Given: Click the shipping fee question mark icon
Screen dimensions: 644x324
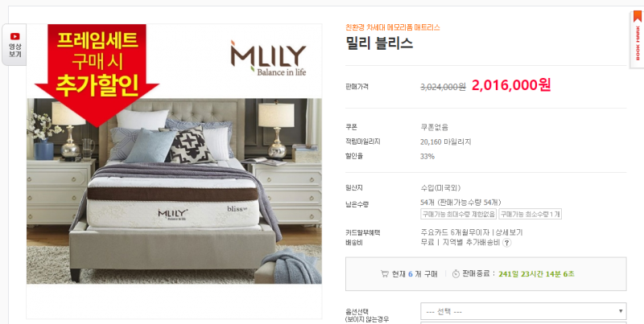Looking at the screenshot, I should [507, 243].
